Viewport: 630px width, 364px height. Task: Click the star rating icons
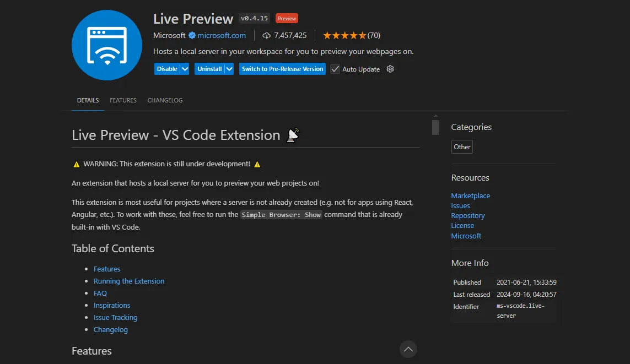[344, 35]
